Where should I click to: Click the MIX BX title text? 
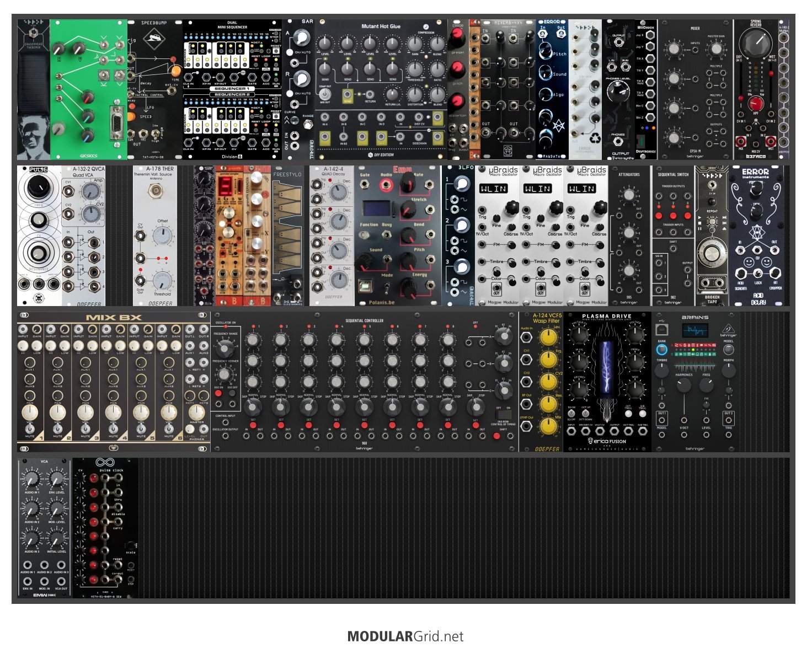[x=114, y=318]
